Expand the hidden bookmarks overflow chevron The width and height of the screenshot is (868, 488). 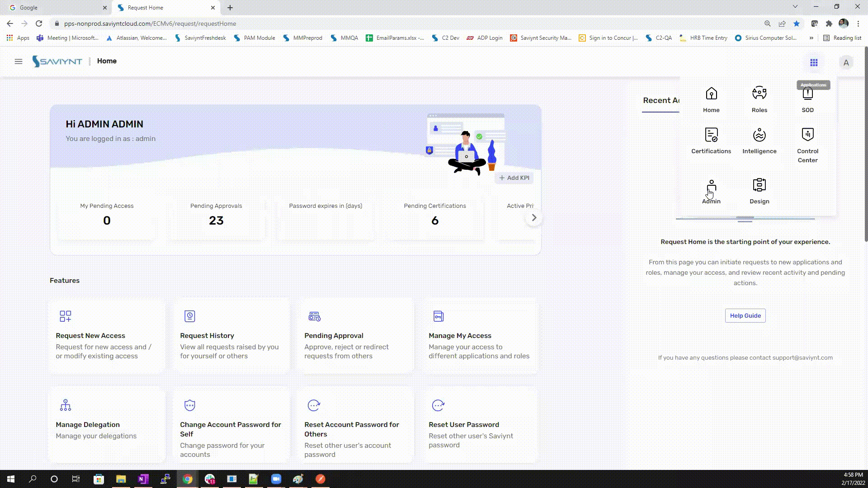pyautogui.click(x=811, y=38)
